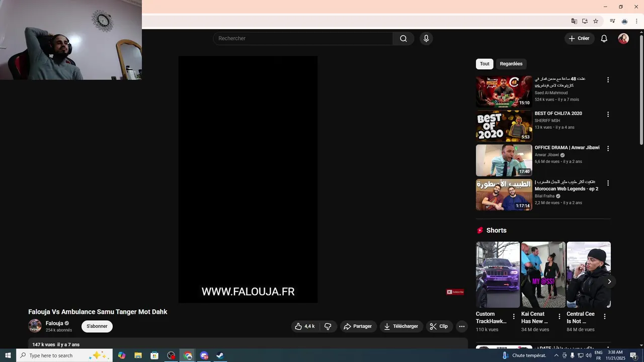Viewport: 644px width, 362px height.
Task: Click OFFICE DRAMA | Anwar Jibawi title
Action: pyautogui.click(x=567, y=148)
